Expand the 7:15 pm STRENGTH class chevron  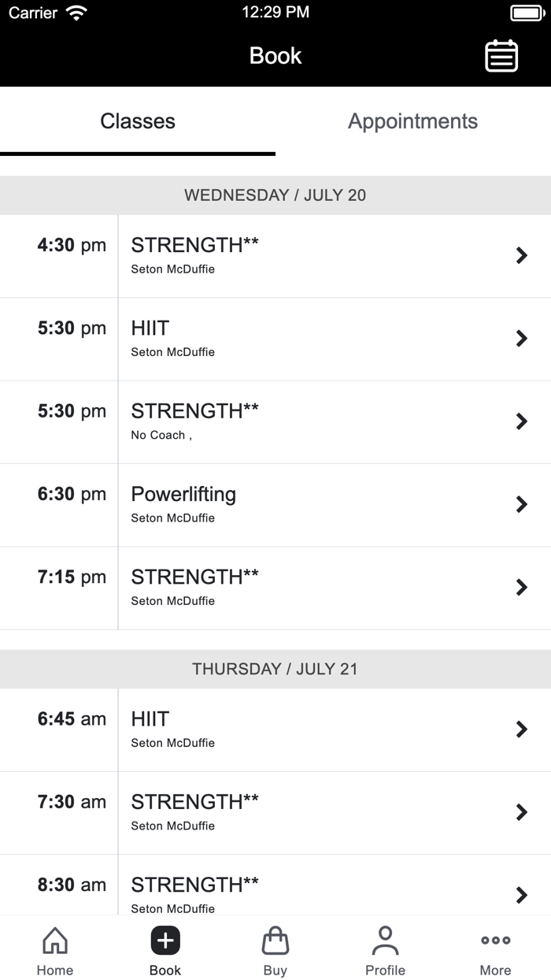[x=521, y=587]
